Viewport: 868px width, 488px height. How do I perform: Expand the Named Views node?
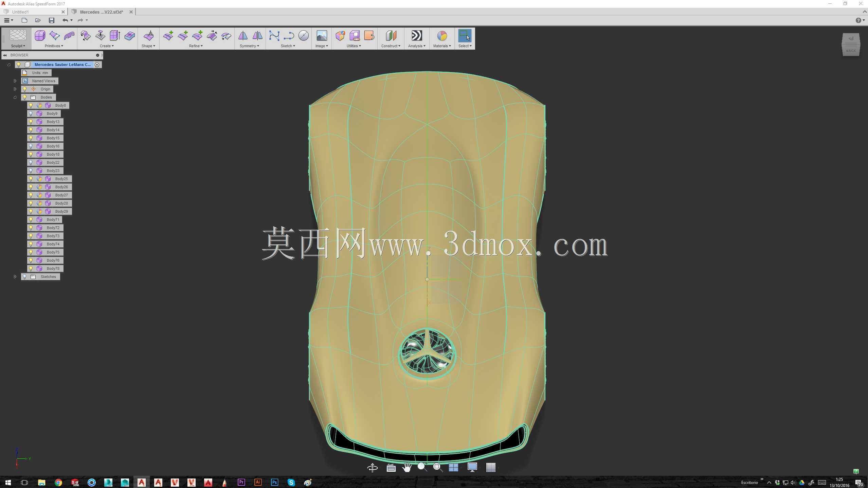pyautogui.click(x=15, y=81)
